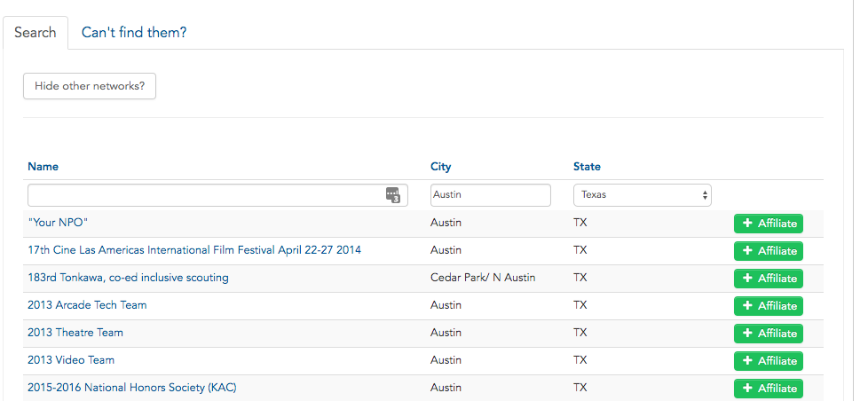Affiliate with 17th Cine Las Americas Festival
Image resolution: width=868 pixels, height=401 pixels.
click(x=769, y=251)
